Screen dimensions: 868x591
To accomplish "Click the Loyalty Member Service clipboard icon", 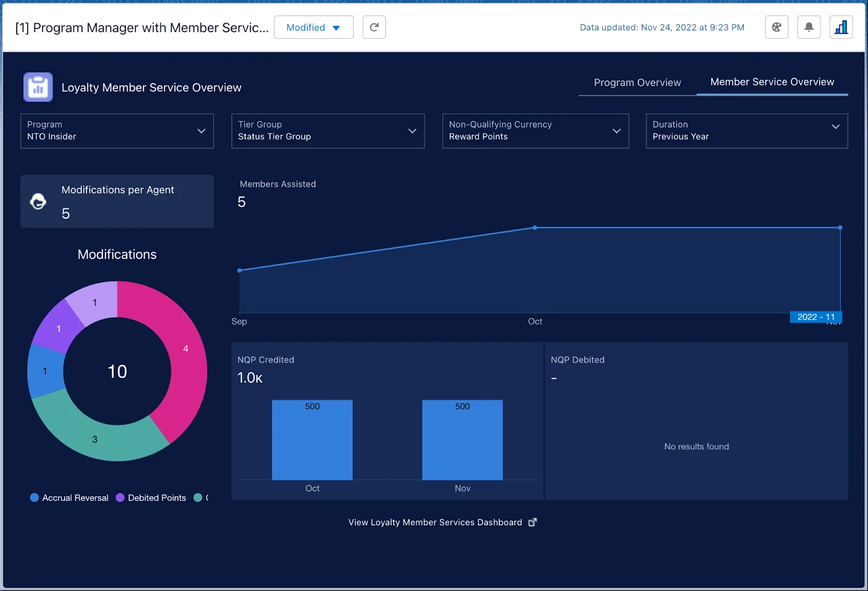I will click(x=38, y=87).
